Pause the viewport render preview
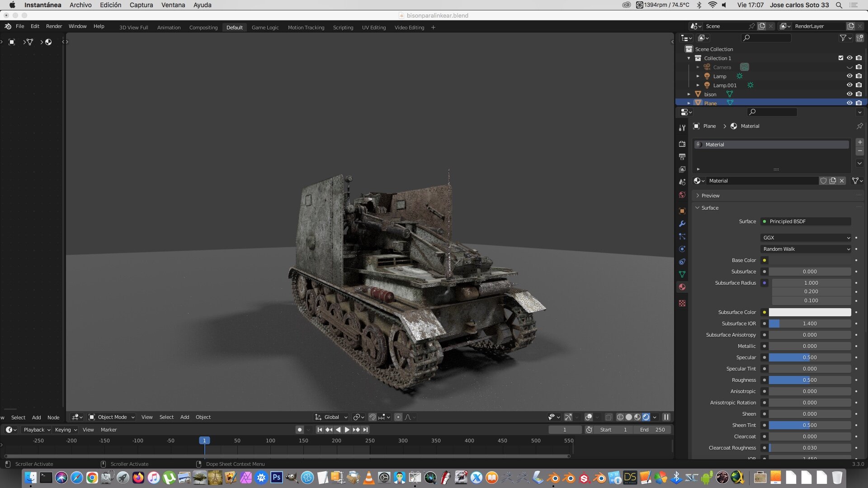Screen dimensions: 868x488 click(x=666, y=417)
